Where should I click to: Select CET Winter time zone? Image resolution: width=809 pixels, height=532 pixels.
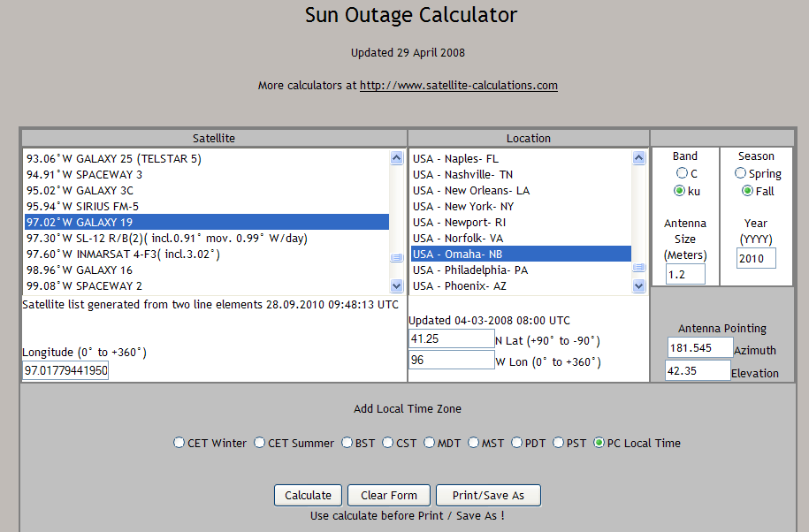tap(179, 443)
